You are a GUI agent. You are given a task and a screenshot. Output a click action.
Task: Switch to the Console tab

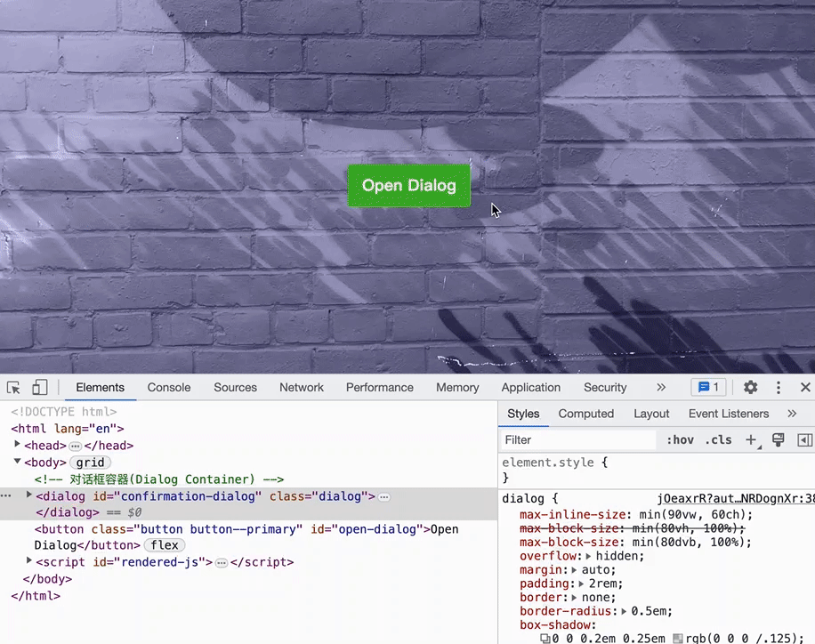pos(169,387)
